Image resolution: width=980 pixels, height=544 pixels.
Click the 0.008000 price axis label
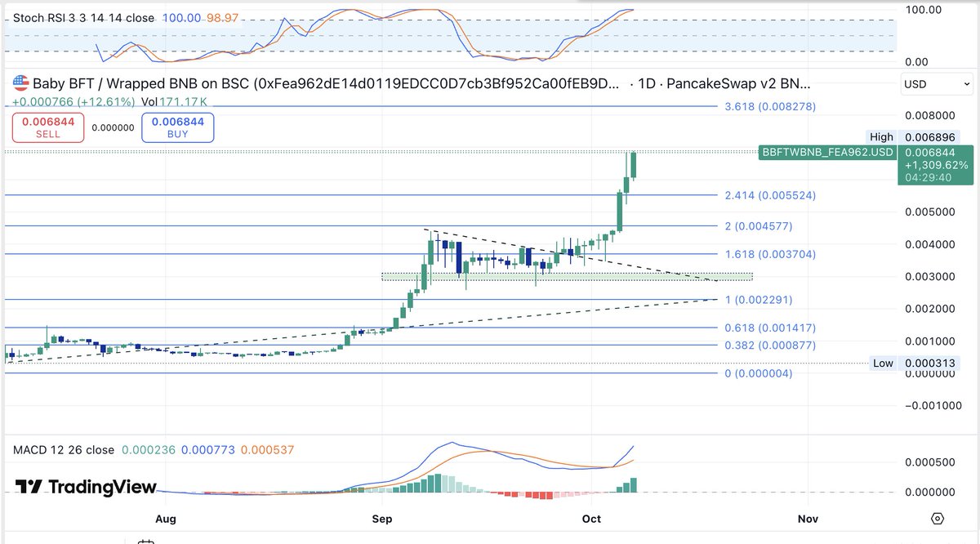(929, 115)
